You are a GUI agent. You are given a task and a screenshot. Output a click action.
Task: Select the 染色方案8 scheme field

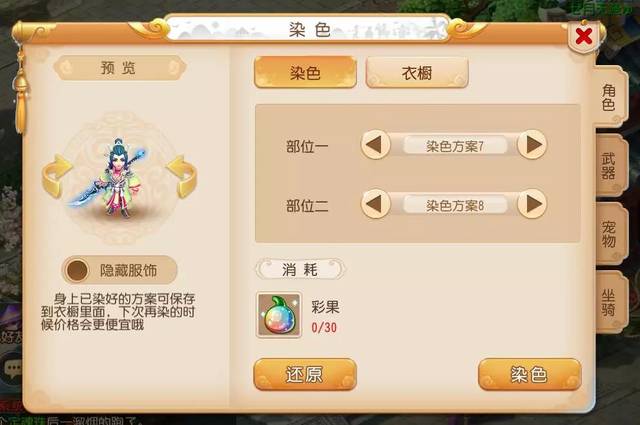pyautogui.click(x=455, y=205)
